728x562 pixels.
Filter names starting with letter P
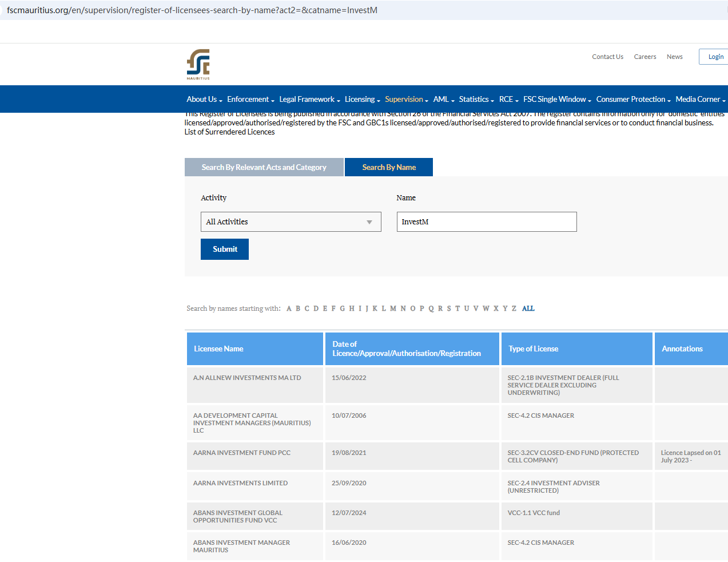422,308
